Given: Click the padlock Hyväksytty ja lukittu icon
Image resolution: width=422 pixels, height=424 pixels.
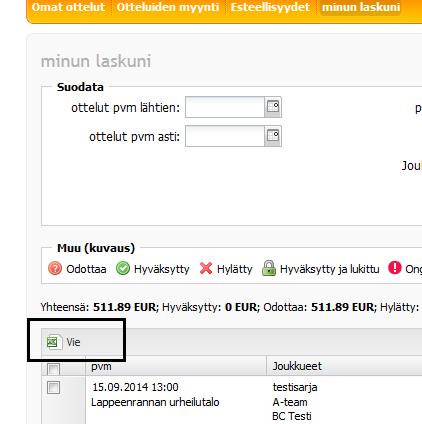Looking at the screenshot, I should pos(269,268).
